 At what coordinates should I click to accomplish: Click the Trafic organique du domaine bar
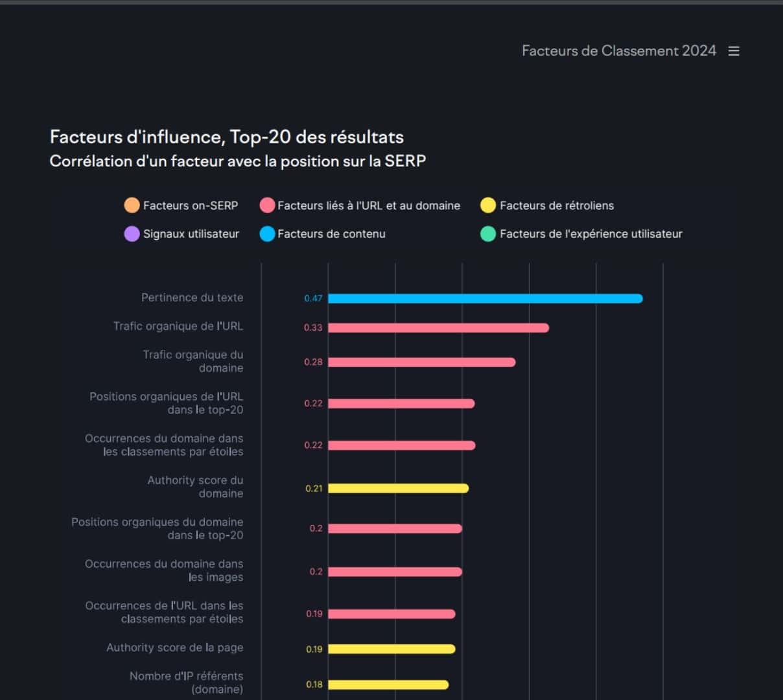click(x=421, y=362)
